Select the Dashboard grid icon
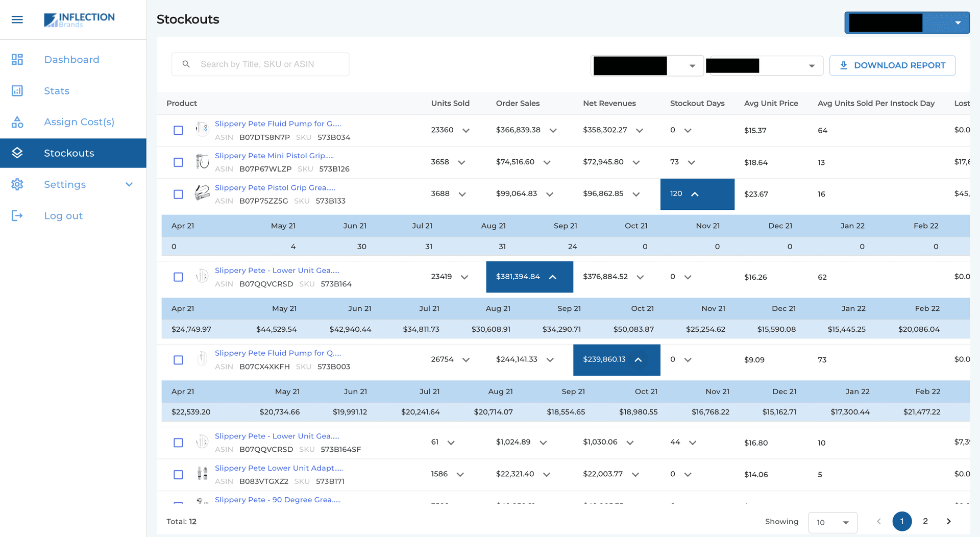 (17, 60)
